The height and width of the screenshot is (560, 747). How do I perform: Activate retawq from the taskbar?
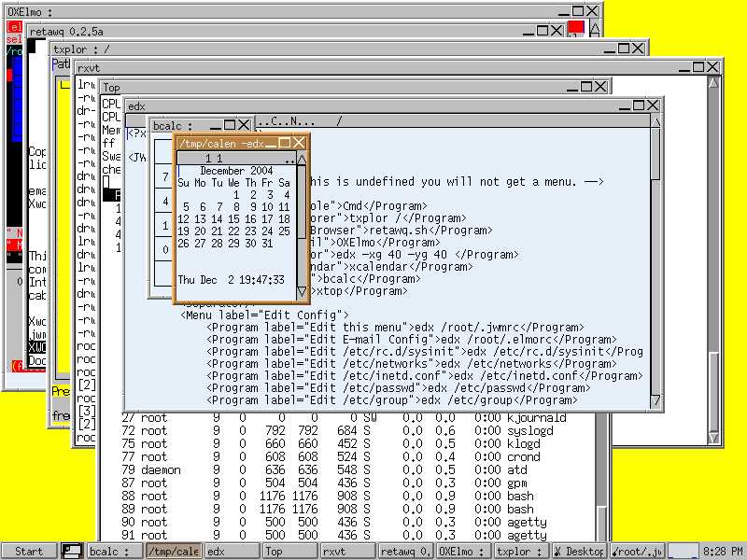[403, 551]
